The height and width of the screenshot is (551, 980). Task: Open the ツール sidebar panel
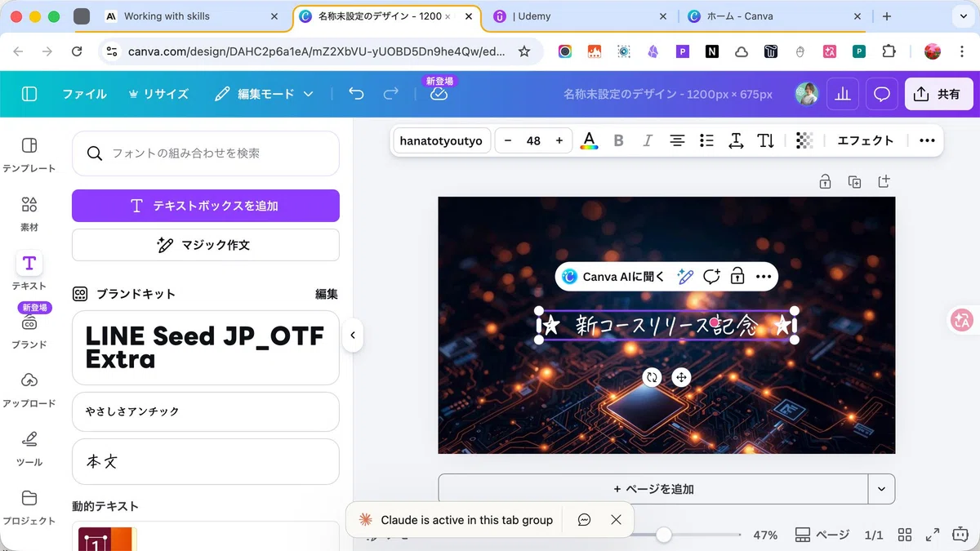29,448
